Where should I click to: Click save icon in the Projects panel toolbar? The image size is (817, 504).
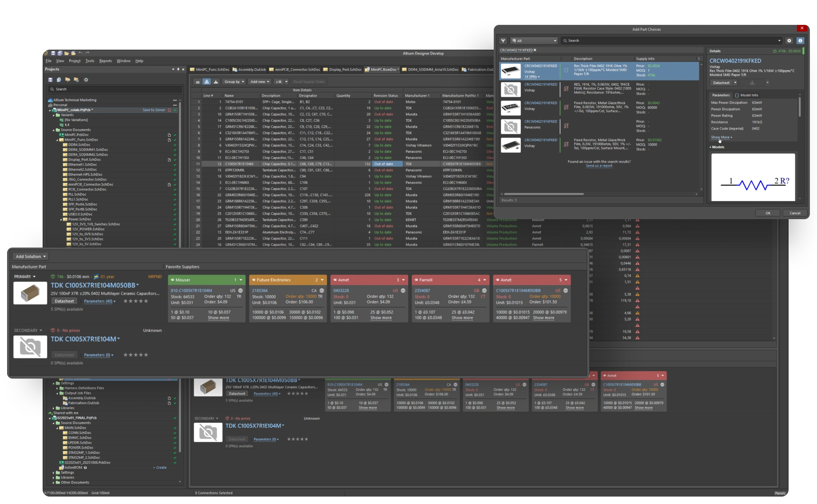click(x=51, y=80)
